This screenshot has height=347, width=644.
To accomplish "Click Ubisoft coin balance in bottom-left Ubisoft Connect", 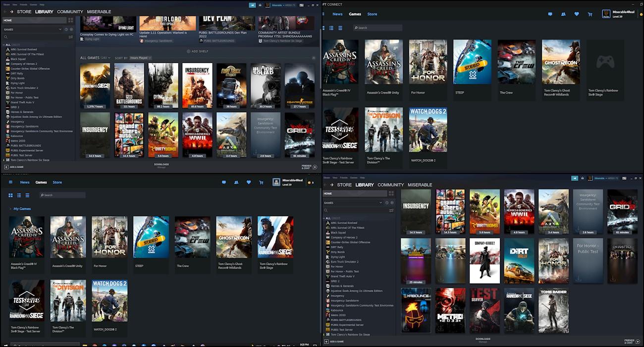I will coord(311,182).
